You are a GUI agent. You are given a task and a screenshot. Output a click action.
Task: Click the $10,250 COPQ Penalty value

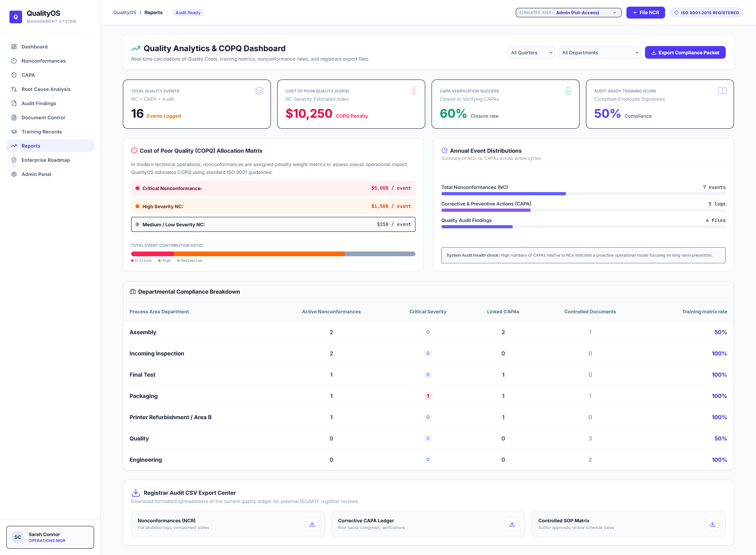pos(309,114)
